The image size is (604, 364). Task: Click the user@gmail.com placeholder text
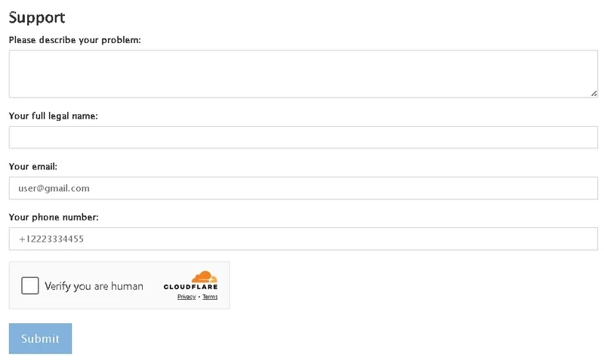tap(54, 188)
